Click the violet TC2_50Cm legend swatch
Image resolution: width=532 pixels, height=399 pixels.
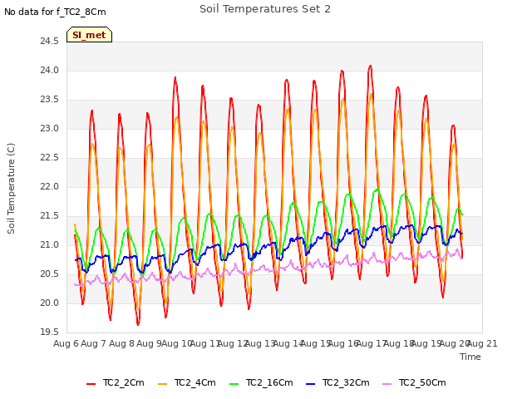click(387, 384)
